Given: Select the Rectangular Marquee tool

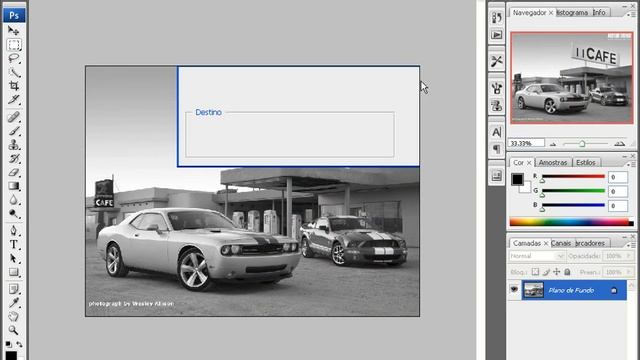Looking at the screenshot, I should click(13, 44).
